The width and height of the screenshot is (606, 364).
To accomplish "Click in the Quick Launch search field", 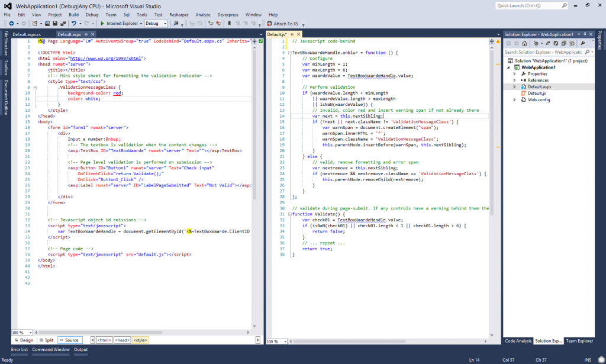I will (528, 5).
